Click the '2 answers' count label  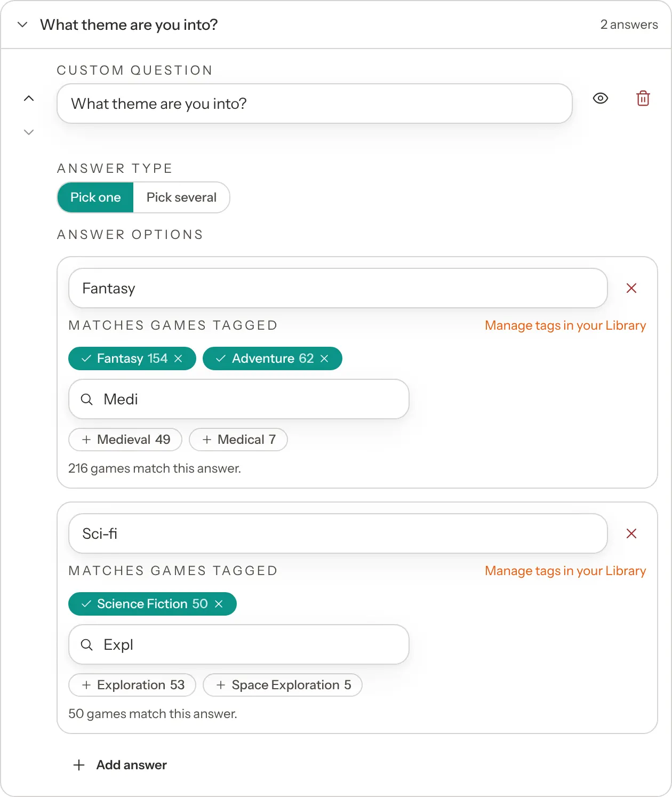tap(629, 25)
